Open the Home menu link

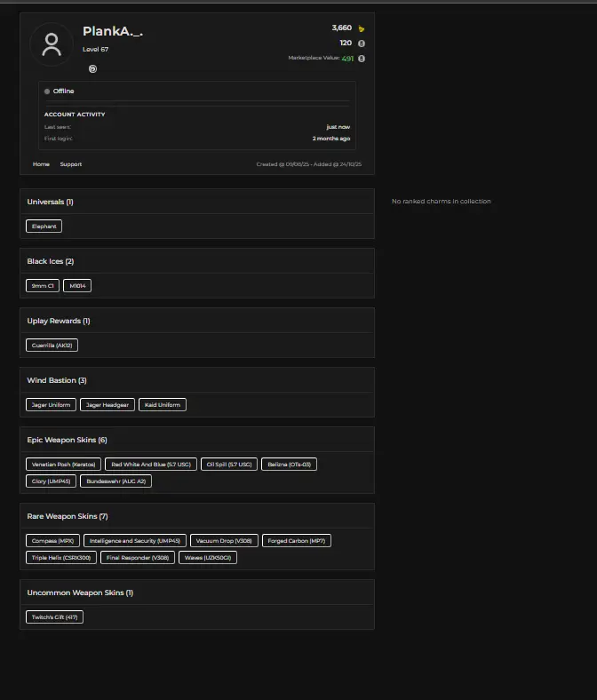(41, 164)
